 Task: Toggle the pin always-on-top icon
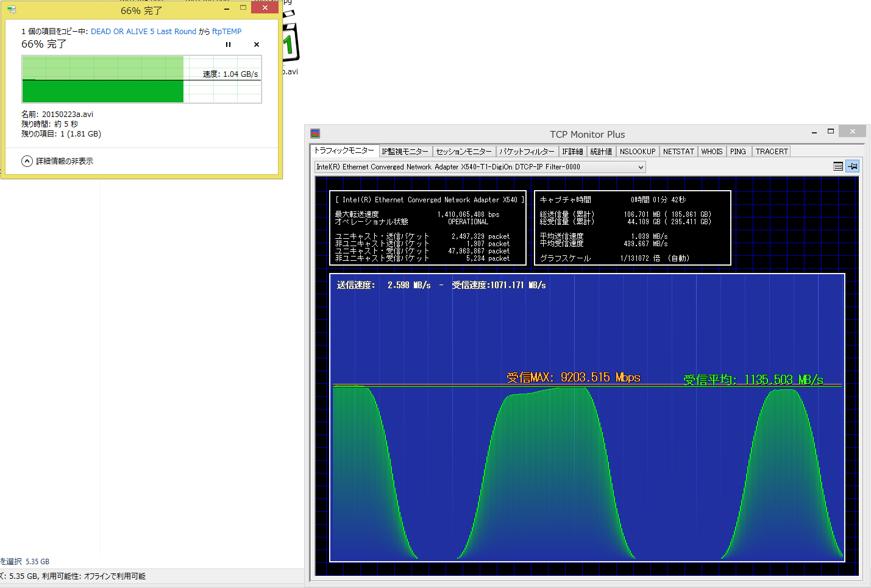click(852, 166)
